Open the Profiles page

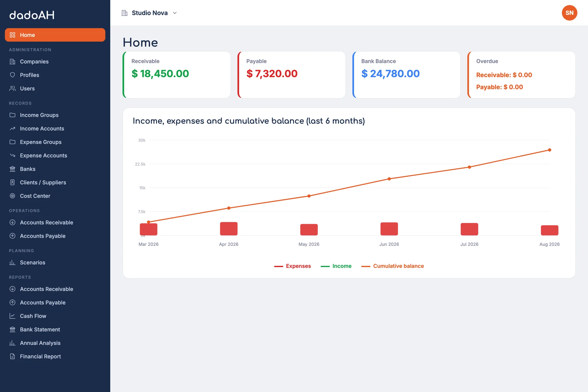[55, 75]
